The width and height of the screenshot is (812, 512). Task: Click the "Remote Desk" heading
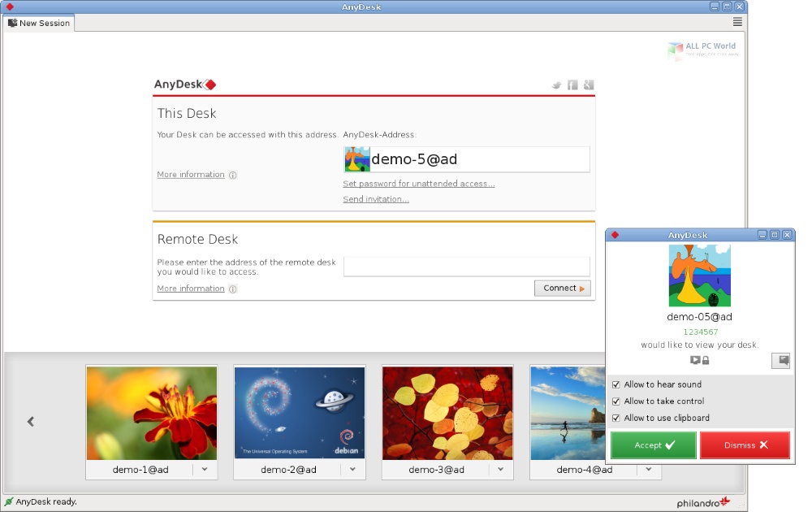[197, 240]
